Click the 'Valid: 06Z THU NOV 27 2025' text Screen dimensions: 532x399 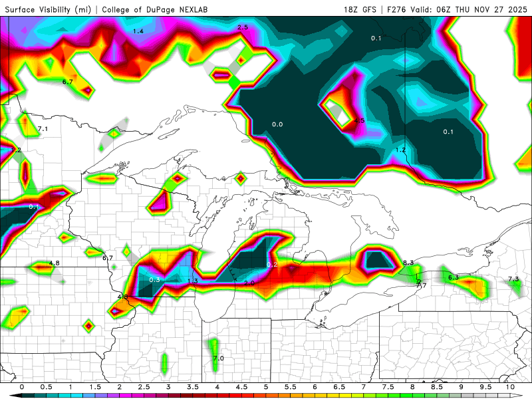tap(469, 9)
